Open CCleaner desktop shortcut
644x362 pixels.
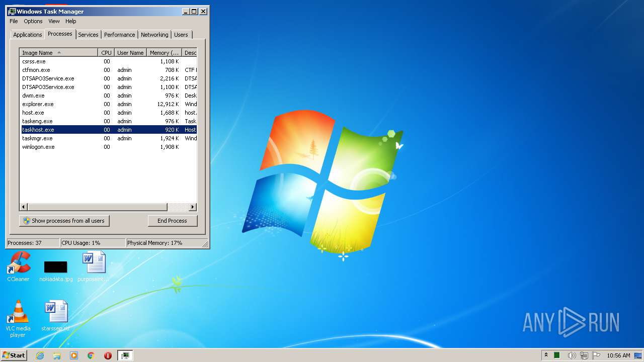click(18, 266)
